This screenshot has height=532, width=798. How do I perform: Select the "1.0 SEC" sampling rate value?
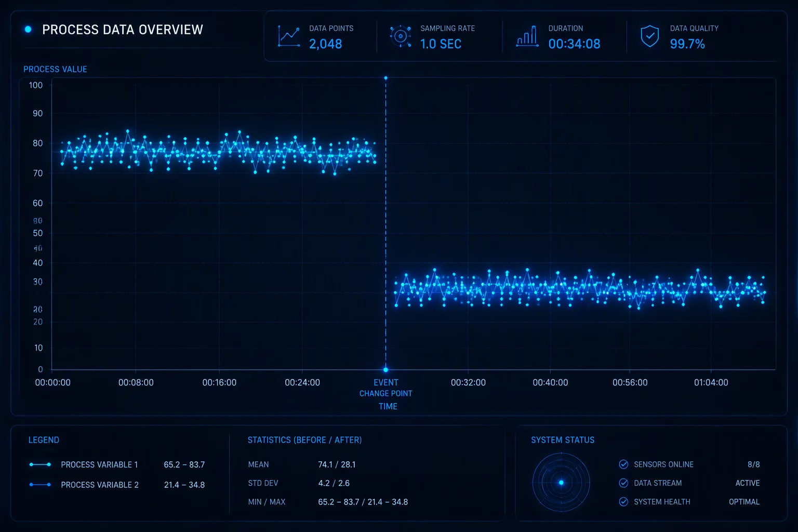(441, 44)
